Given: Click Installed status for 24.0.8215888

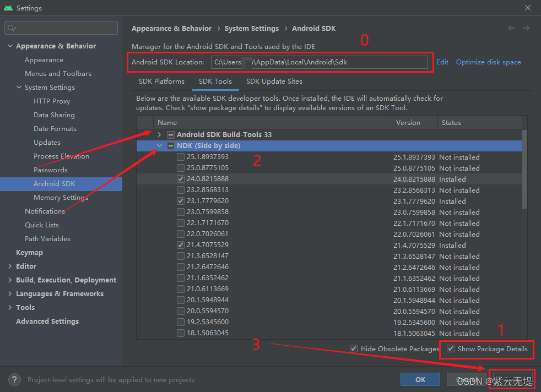Looking at the screenshot, I should point(452,179).
